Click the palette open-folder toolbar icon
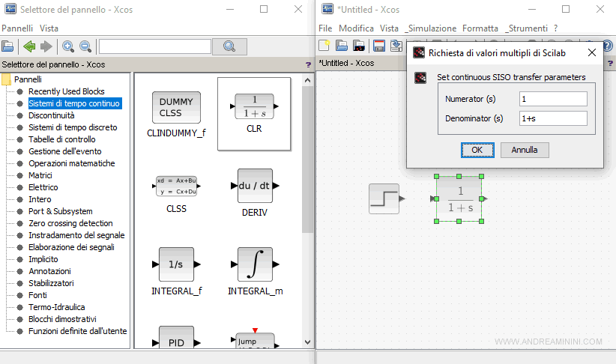Image resolution: width=616 pixels, height=364 pixels. [7, 46]
